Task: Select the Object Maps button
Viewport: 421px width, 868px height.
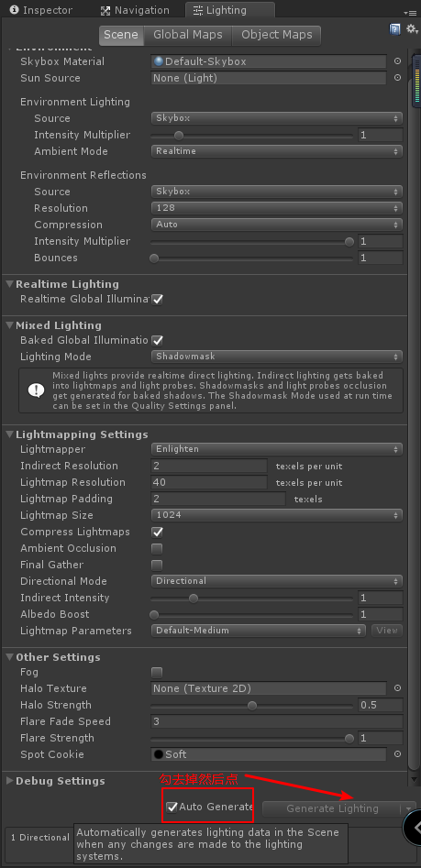Action: pyautogui.click(x=276, y=35)
